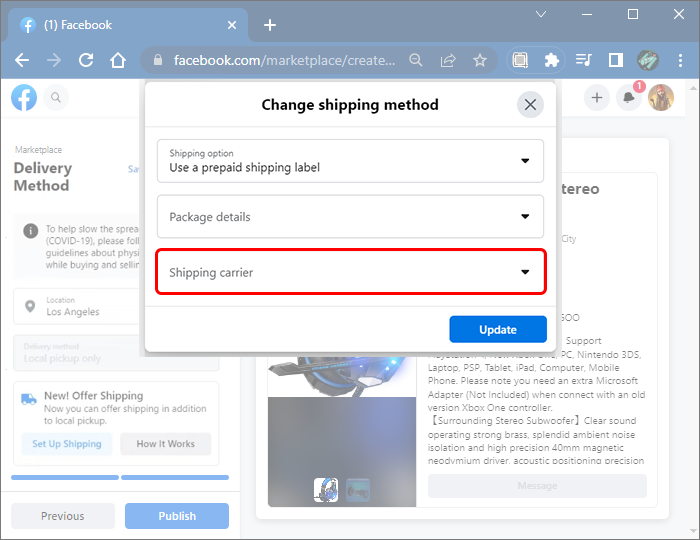Open the Facebook create plus menu
The width and height of the screenshot is (700, 540).
[x=597, y=97]
